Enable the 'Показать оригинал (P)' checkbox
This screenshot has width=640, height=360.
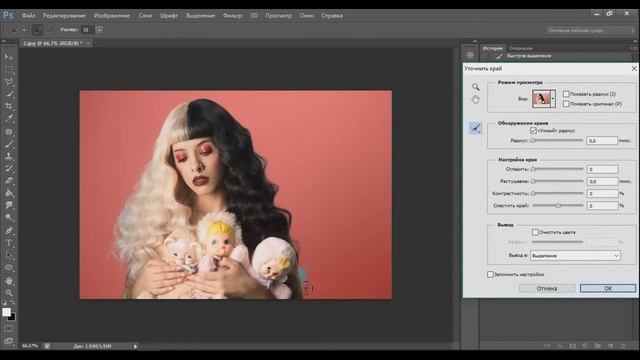coord(566,104)
